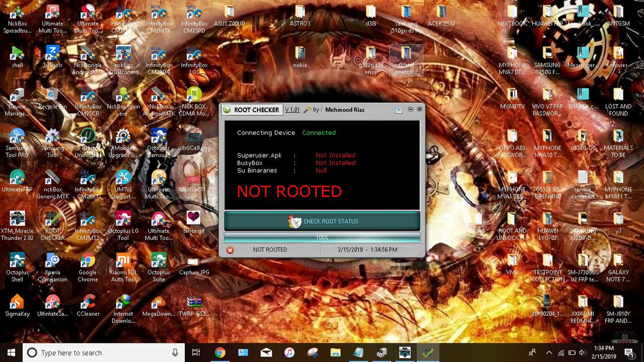
Task: Select nckBox Qualcomm desktop icon
Action: pos(123,60)
